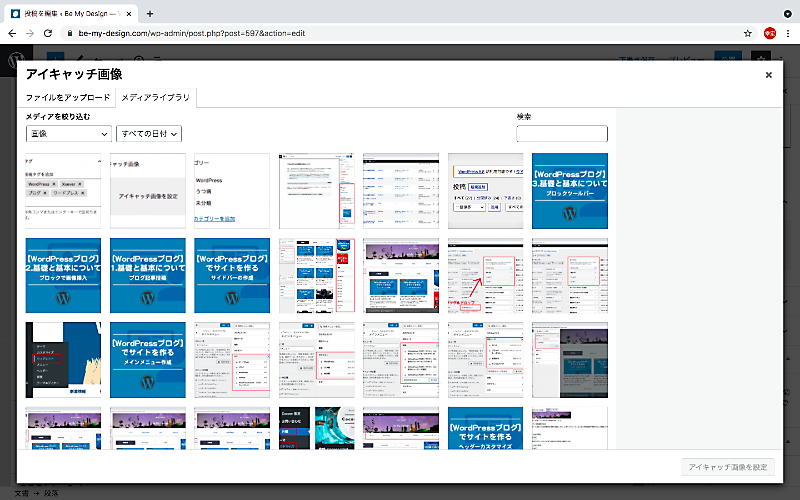Select the サイドバーの作成 blue thumbnail
800x500 pixels.
232,275
